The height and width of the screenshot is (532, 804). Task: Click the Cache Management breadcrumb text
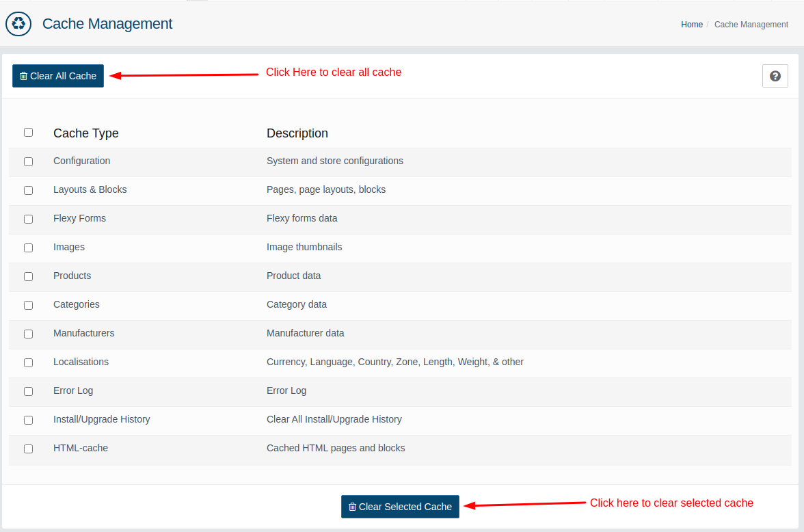tap(751, 25)
